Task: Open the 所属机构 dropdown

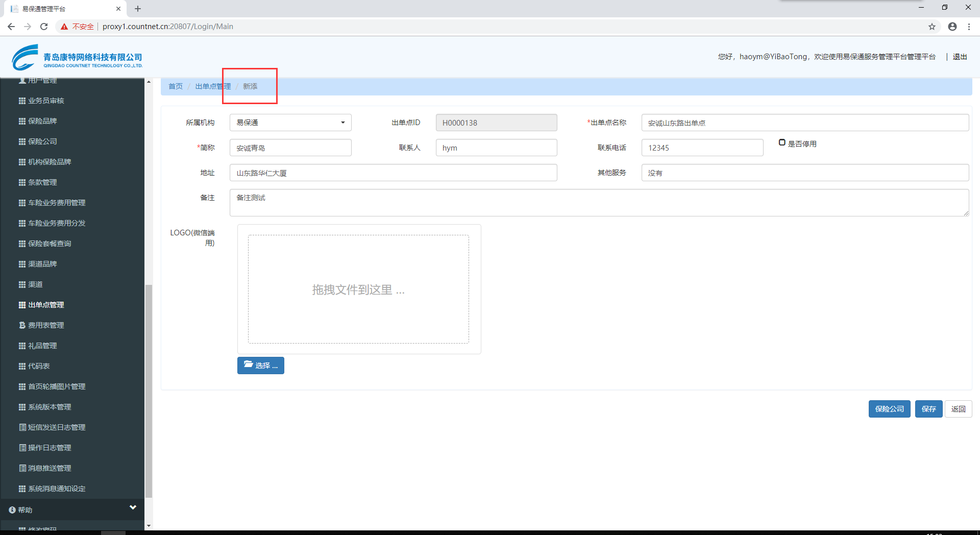Action: (290, 123)
